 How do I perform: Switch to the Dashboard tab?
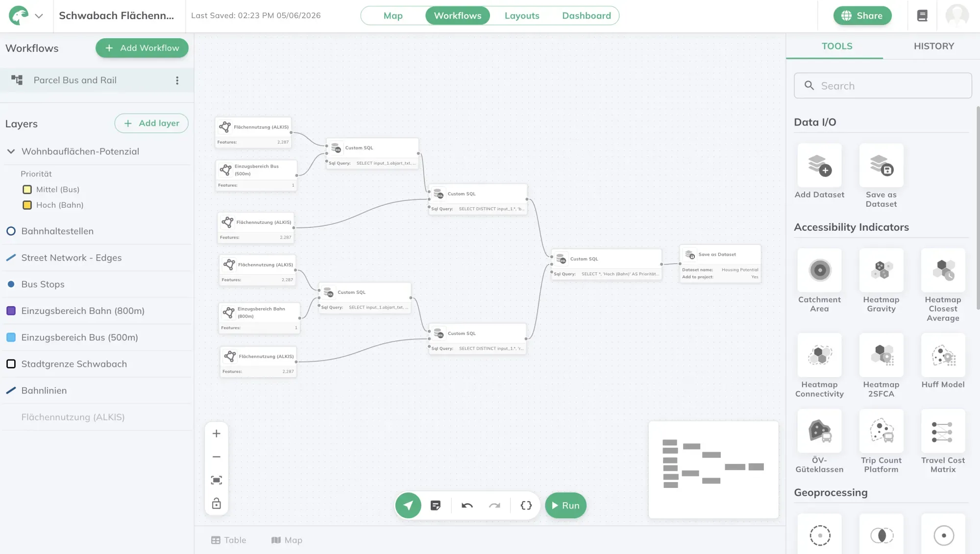point(586,16)
